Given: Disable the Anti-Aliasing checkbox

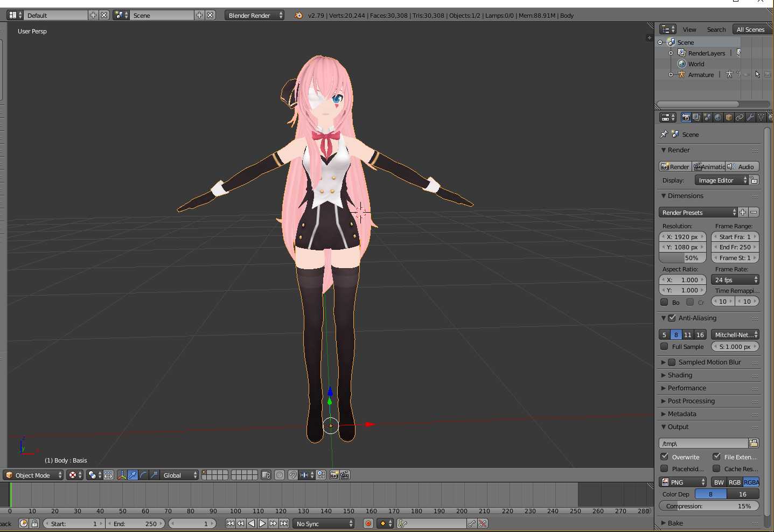Looking at the screenshot, I should (x=672, y=318).
